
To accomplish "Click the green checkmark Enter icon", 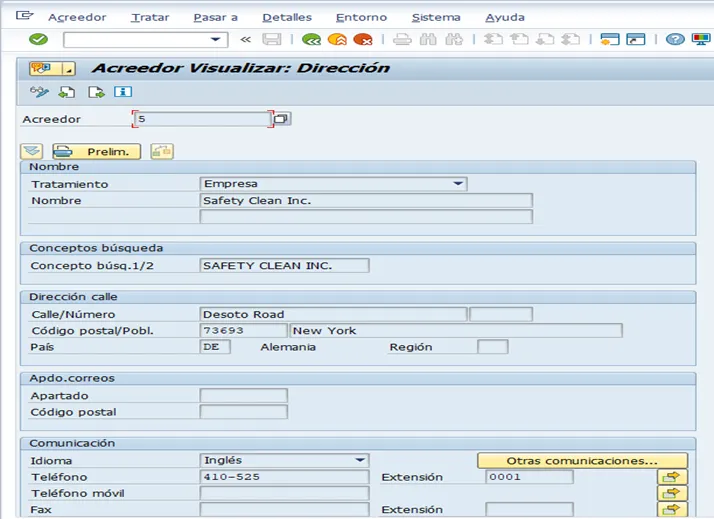I will tap(38, 40).
